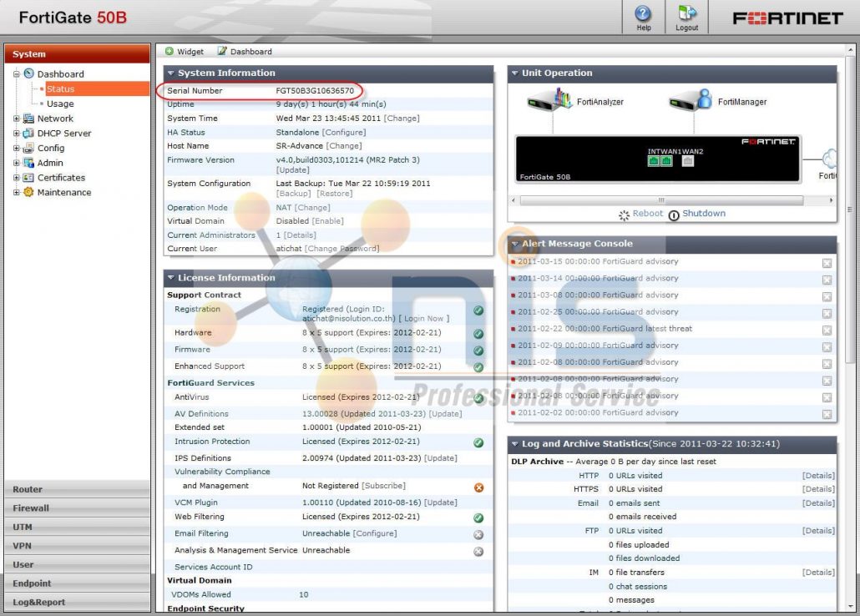This screenshot has width=860, height=616.
Task: Click the Help icon in the top bar
Action: pos(642,14)
